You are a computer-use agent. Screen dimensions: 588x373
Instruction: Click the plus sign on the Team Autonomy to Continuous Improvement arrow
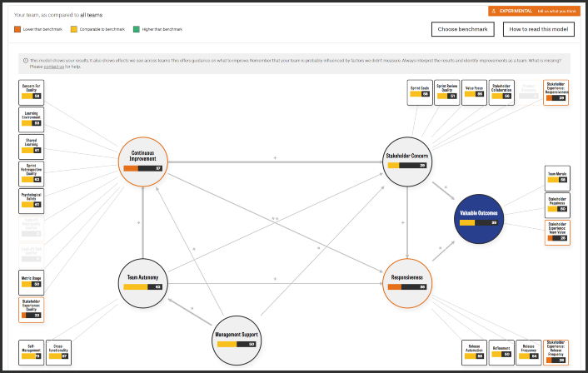tap(138, 222)
